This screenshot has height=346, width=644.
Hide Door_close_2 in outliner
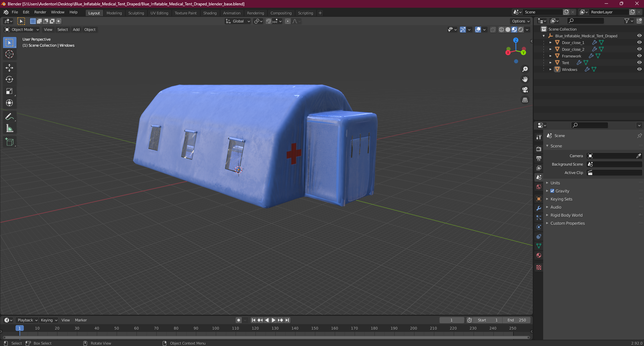click(x=639, y=49)
